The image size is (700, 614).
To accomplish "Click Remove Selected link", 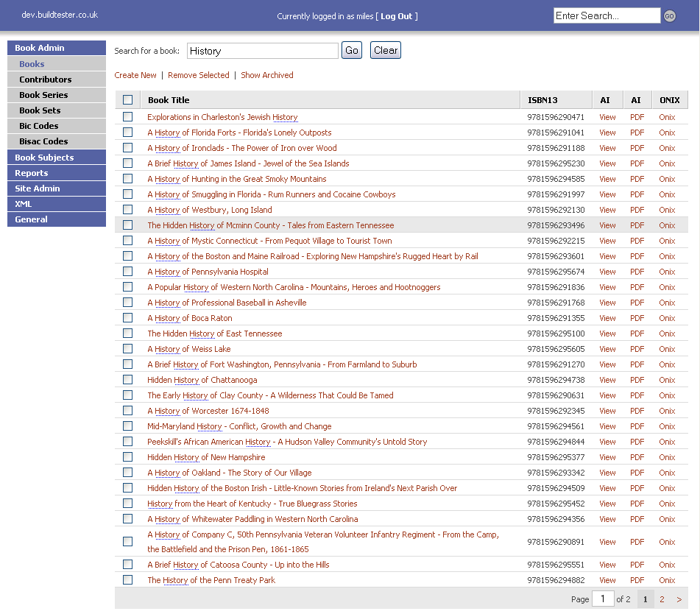I will point(199,75).
